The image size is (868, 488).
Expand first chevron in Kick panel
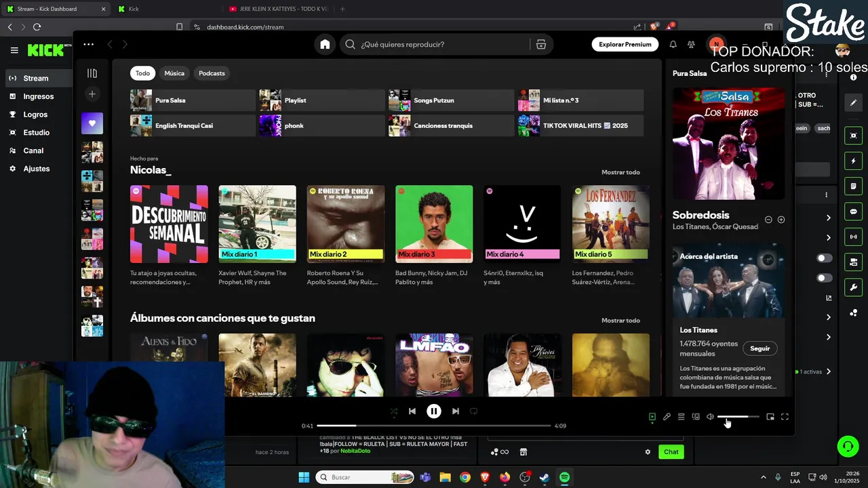828,218
